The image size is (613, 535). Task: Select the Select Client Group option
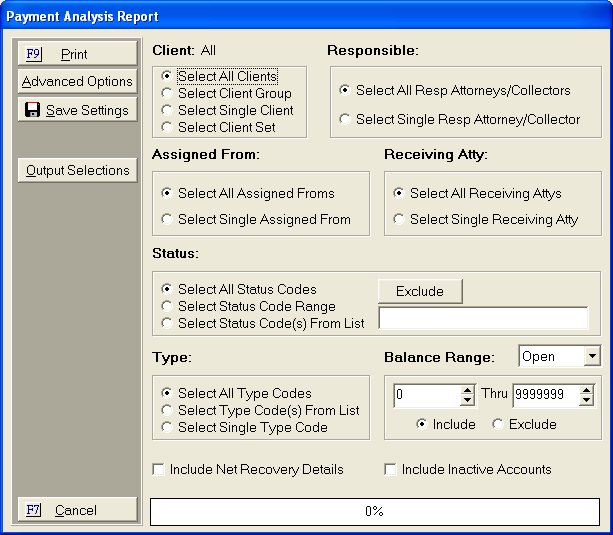click(167, 93)
